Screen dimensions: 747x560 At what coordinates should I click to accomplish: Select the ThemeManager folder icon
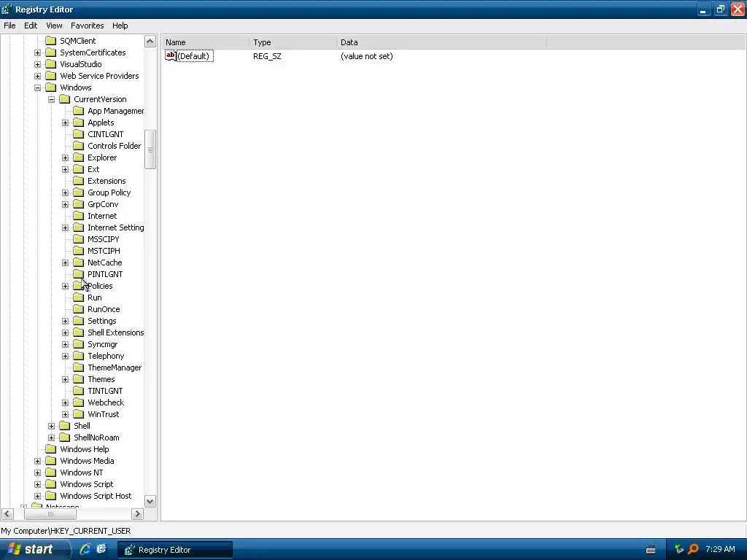(x=79, y=367)
